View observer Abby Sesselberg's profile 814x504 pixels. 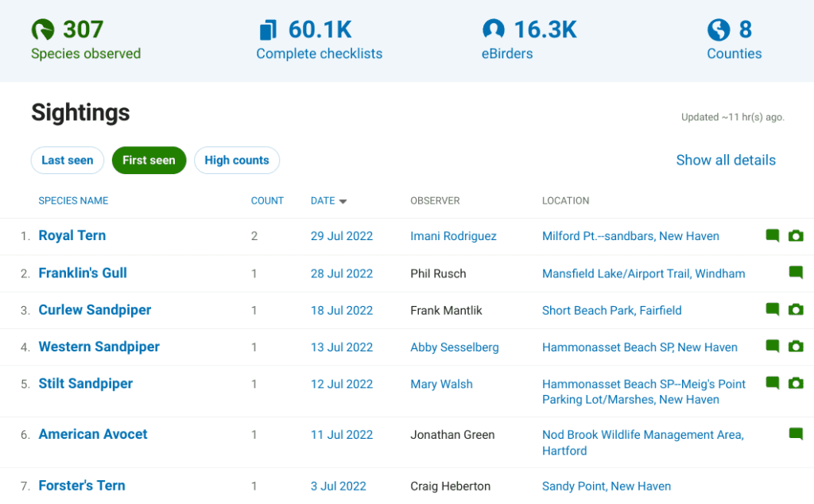454,347
